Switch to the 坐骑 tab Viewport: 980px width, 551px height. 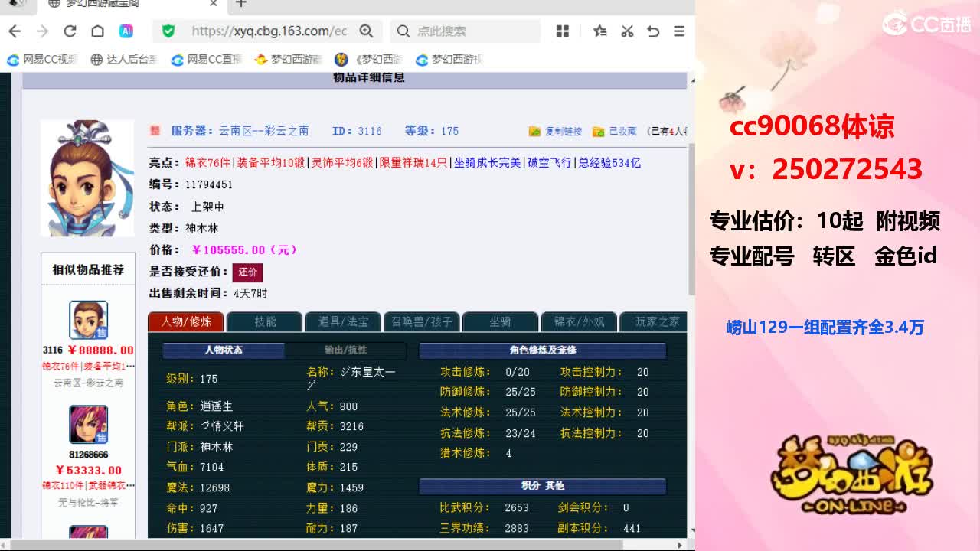point(500,322)
